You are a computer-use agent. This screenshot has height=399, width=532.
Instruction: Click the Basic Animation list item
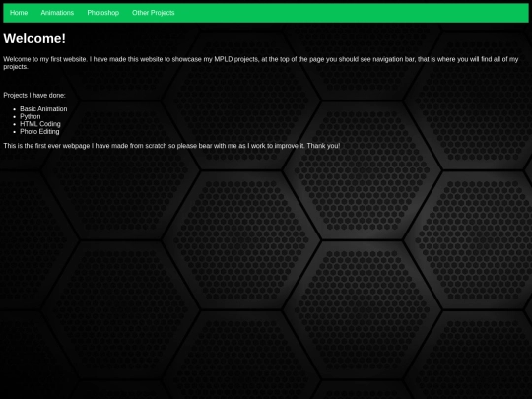click(x=43, y=109)
